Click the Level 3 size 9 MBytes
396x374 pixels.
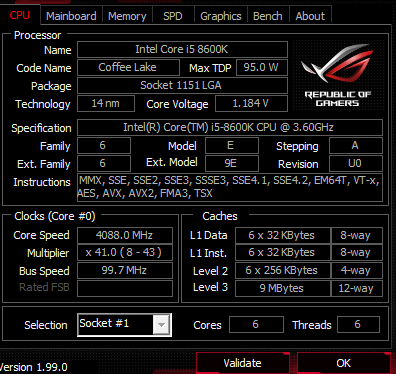pos(282,288)
